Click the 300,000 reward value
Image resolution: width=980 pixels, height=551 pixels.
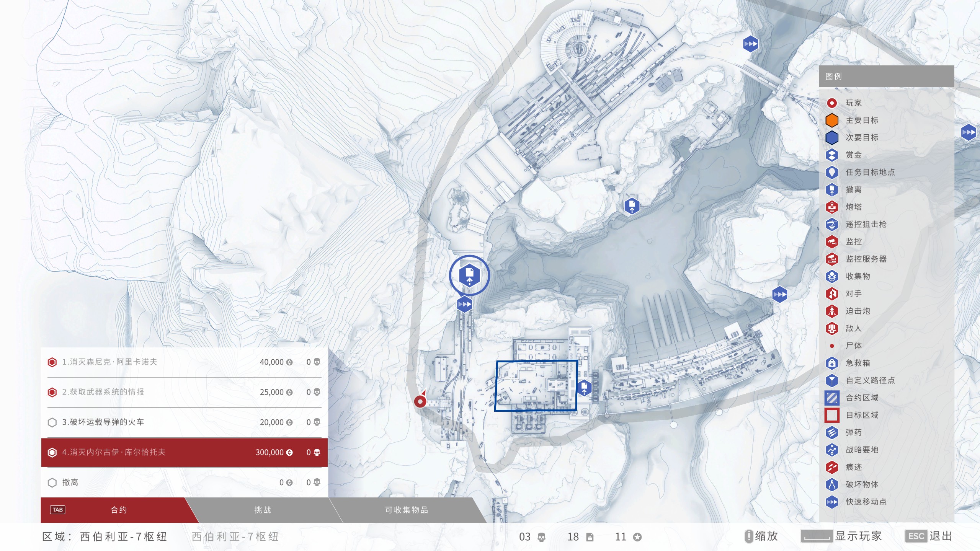[269, 452]
